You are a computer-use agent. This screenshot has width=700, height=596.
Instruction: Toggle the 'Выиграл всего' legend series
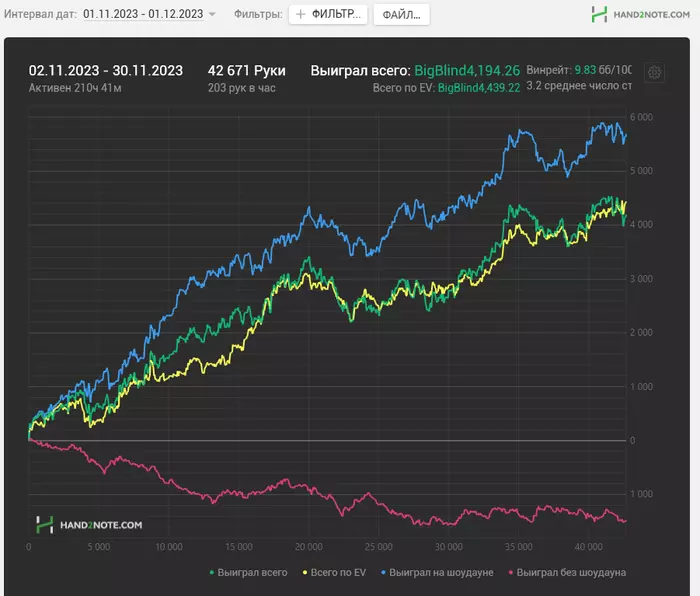[249, 573]
